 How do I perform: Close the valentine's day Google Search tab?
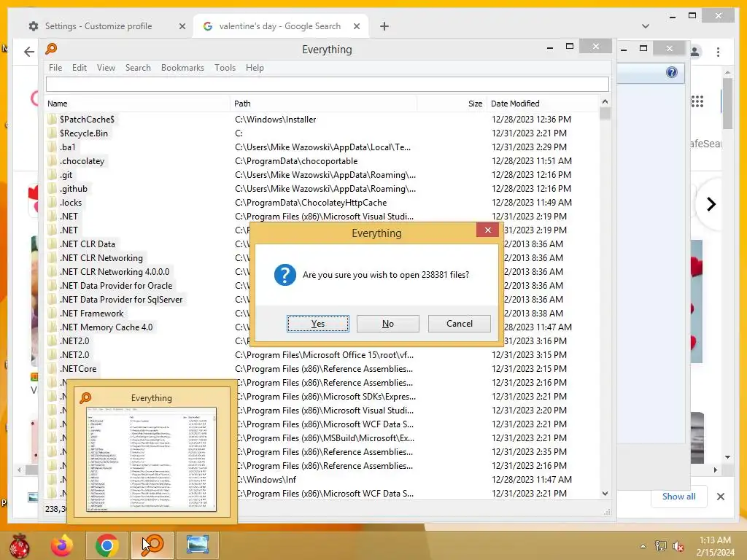(x=356, y=27)
